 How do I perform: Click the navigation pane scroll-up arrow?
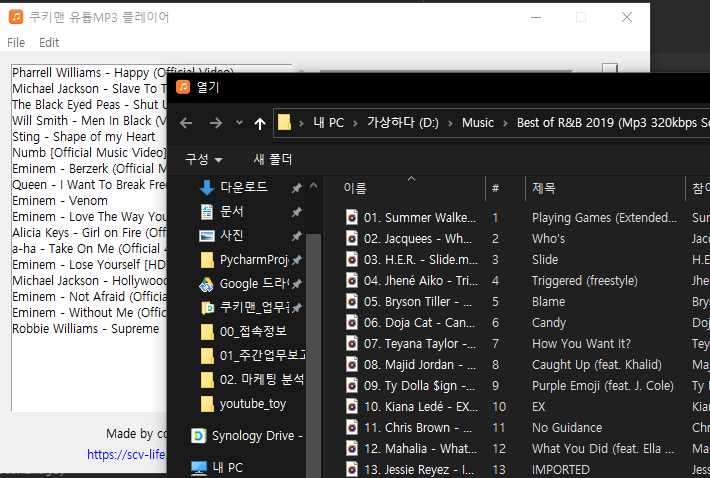pos(313,186)
